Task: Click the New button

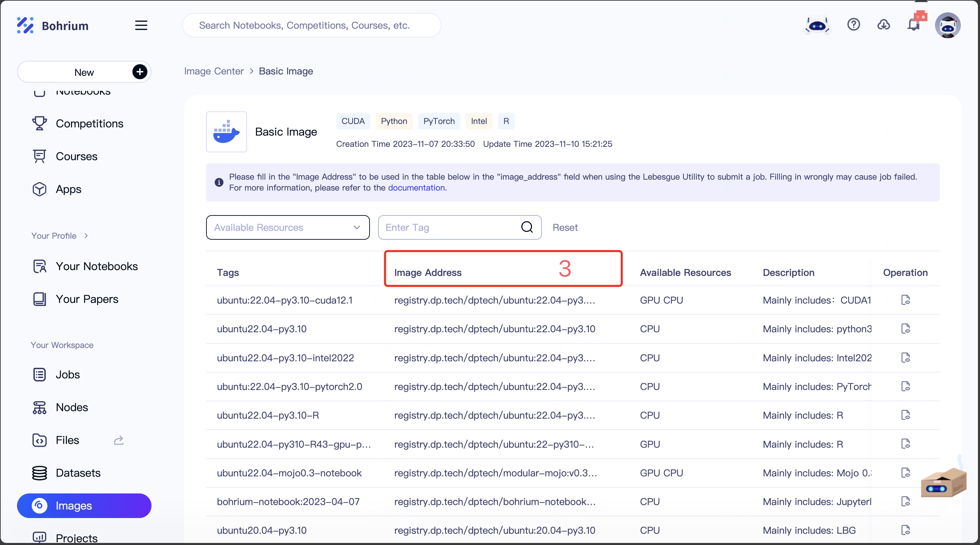Action: pyautogui.click(x=84, y=72)
